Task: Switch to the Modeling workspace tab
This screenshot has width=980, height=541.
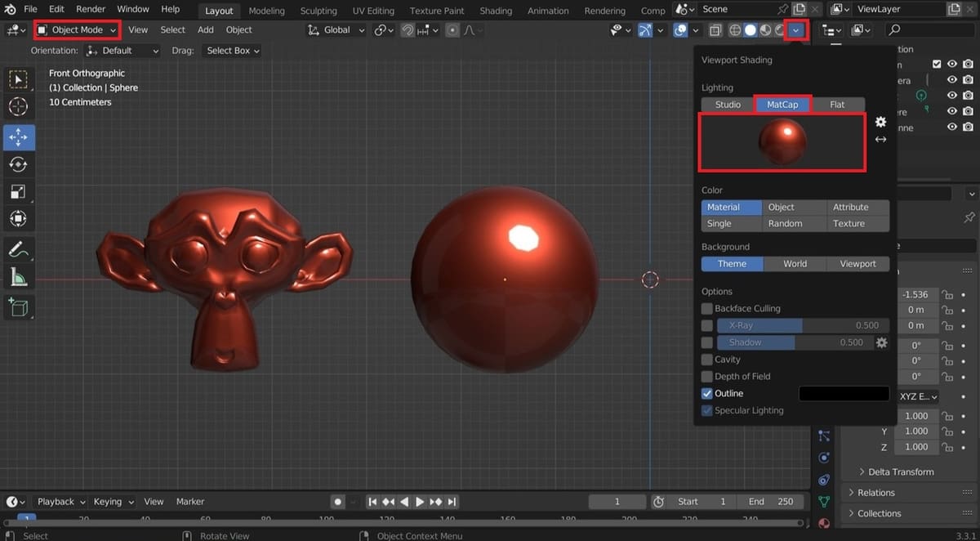Action: pos(267,11)
